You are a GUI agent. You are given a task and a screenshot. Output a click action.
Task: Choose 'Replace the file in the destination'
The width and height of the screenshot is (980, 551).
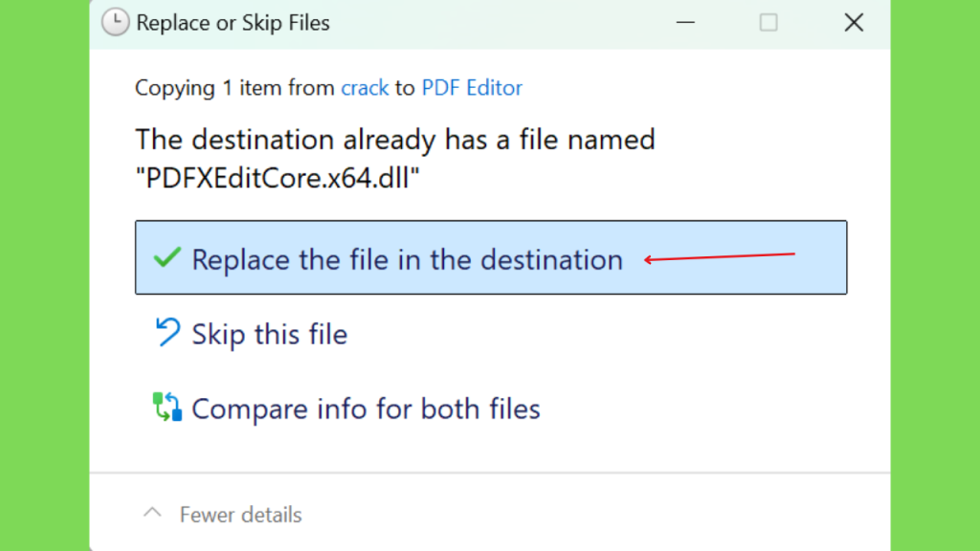click(491, 257)
